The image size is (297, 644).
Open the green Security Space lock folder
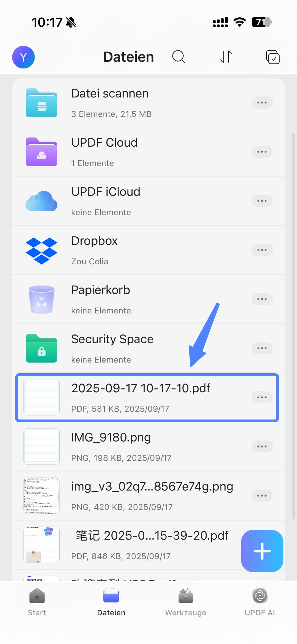tap(42, 348)
